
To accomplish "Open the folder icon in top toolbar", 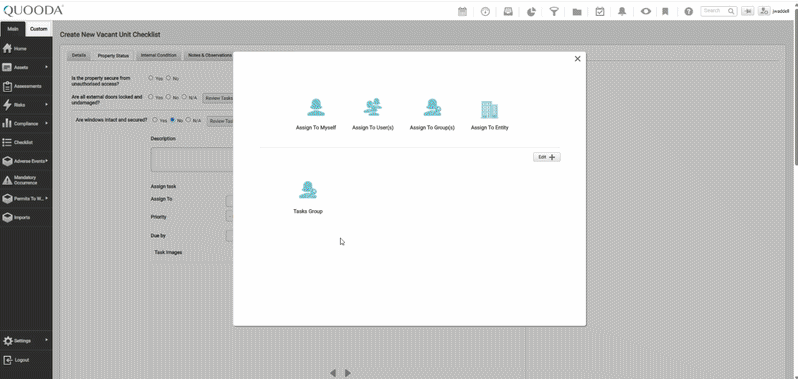I will coord(577,11).
